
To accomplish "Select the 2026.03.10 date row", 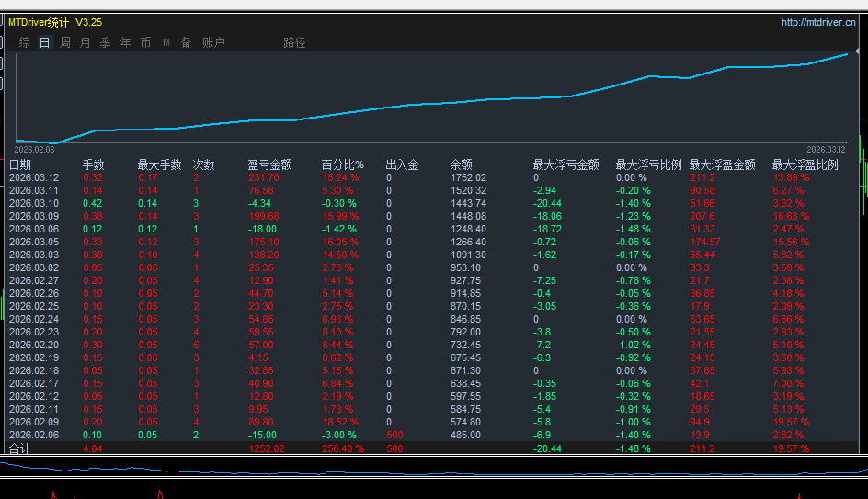I will tap(34, 204).
